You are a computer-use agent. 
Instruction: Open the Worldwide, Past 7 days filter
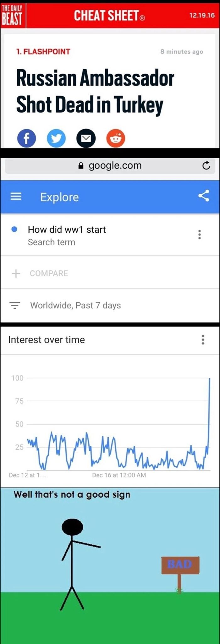(x=75, y=305)
